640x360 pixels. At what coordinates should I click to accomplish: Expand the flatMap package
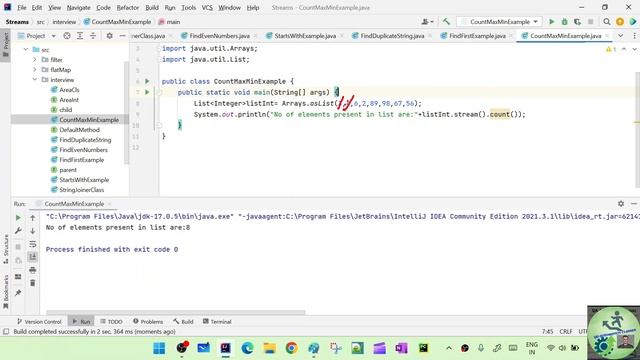[x=35, y=69]
